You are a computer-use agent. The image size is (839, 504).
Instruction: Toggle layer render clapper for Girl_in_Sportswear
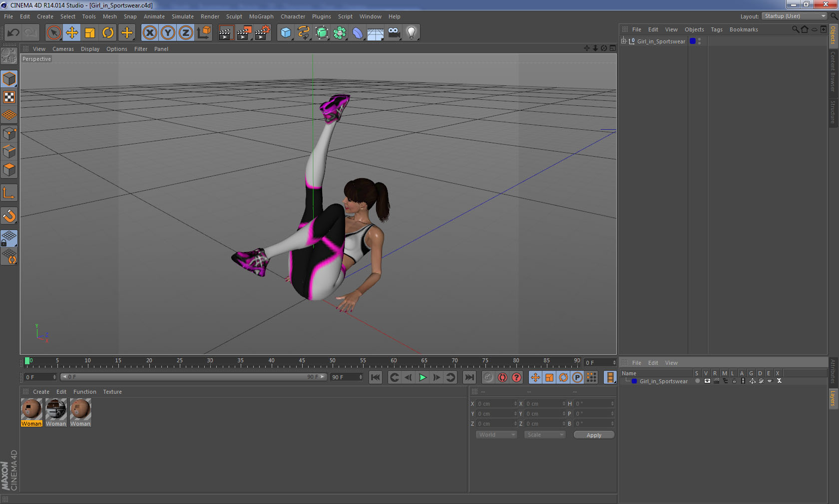coord(716,381)
